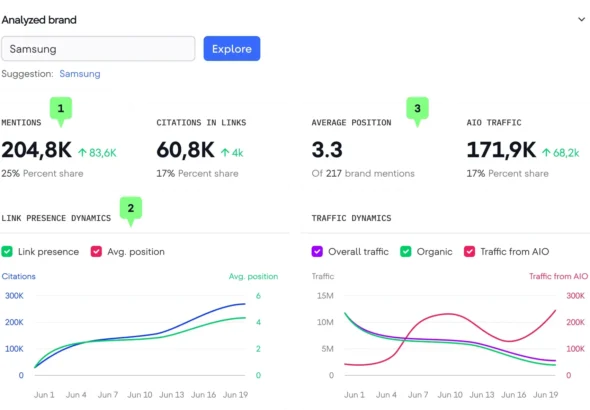
Task: Click the Citations axis label
Action: (18, 276)
